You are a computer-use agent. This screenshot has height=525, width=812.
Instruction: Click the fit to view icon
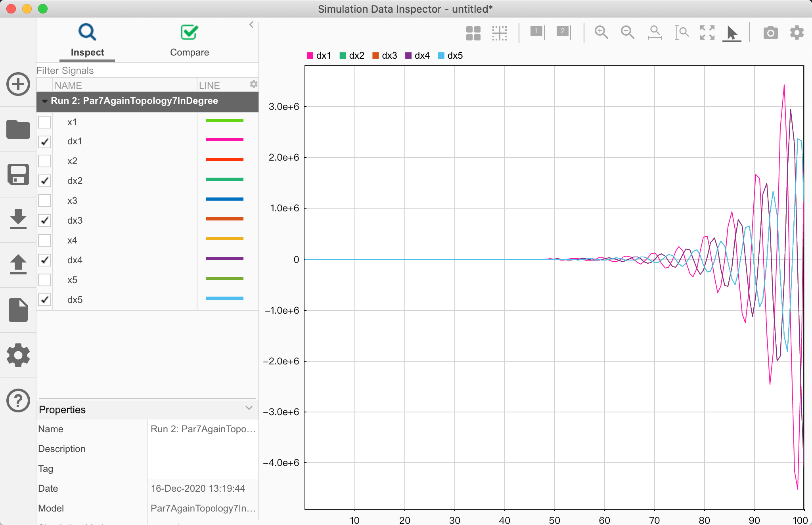click(707, 33)
